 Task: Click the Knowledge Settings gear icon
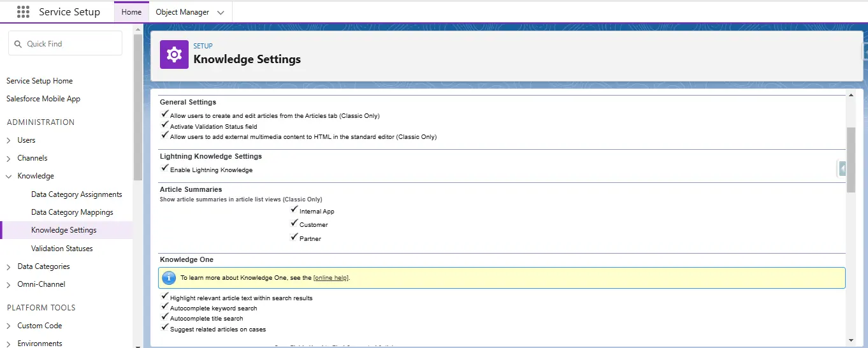[174, 54]
